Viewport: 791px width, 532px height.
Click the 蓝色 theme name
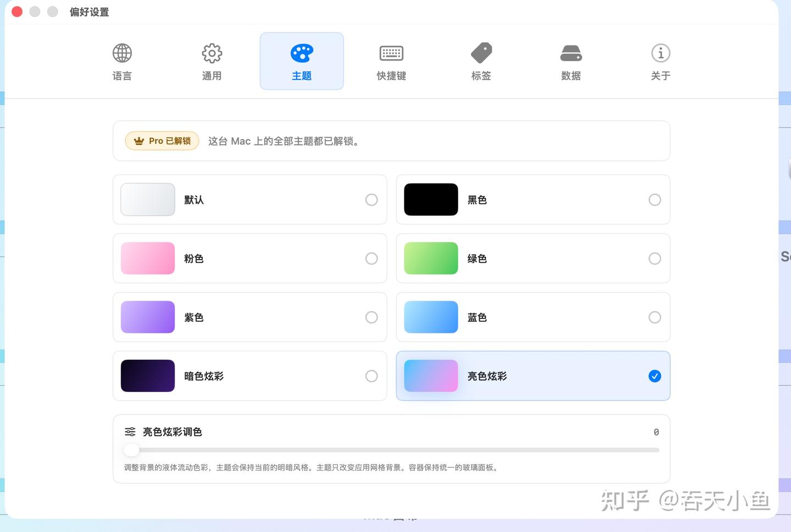(477, 317)
